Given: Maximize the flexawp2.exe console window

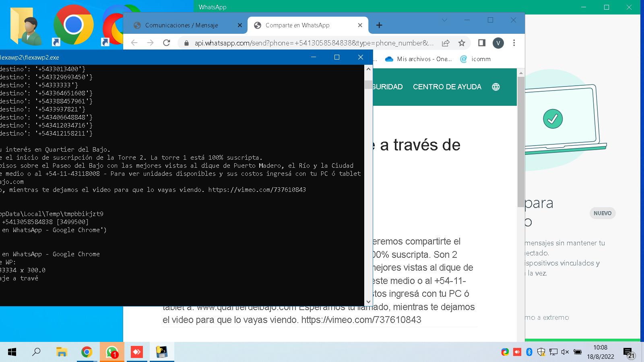Looking at the screenshot, I should tap(337, 57).
